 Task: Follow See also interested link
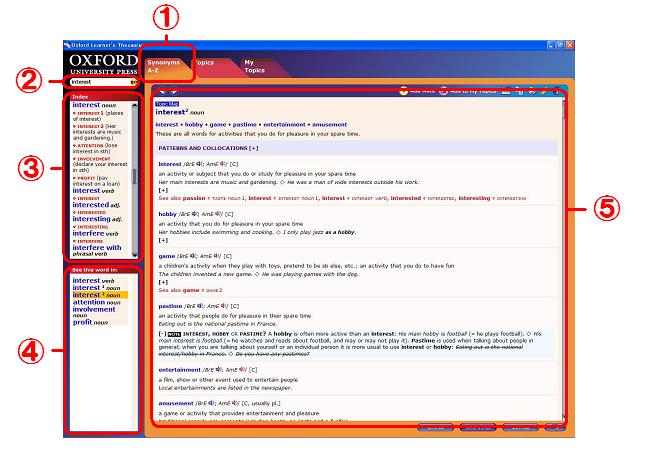[x=406, y=199]
